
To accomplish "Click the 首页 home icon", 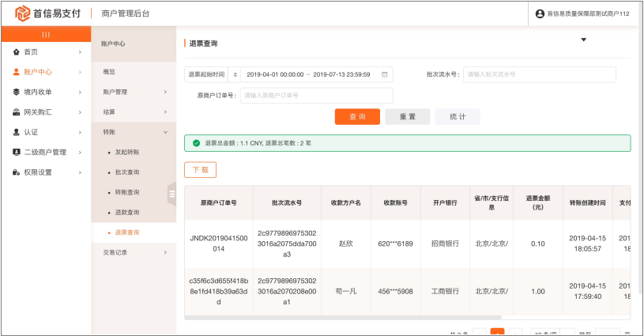I will click(17, 51).
